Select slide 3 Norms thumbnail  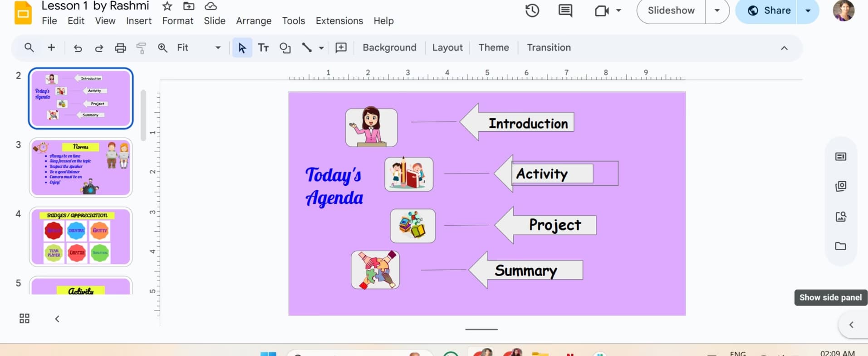[x=81, y=168]
